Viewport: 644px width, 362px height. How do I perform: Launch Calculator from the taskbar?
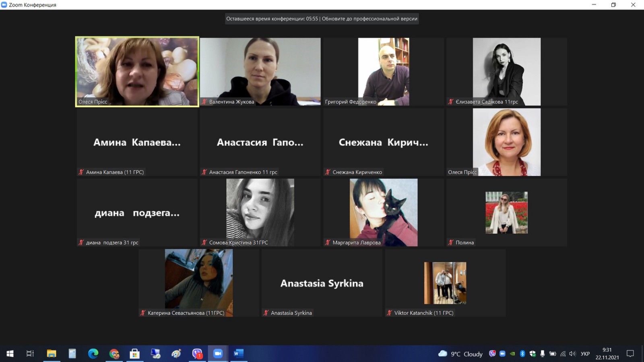tap(72, 354)
